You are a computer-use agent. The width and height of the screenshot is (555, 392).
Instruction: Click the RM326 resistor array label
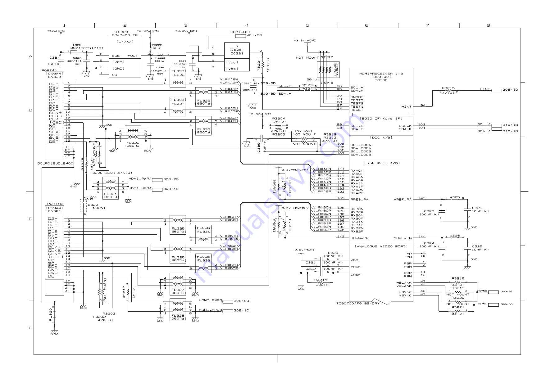pyautogui.click(x=335, y=70)
